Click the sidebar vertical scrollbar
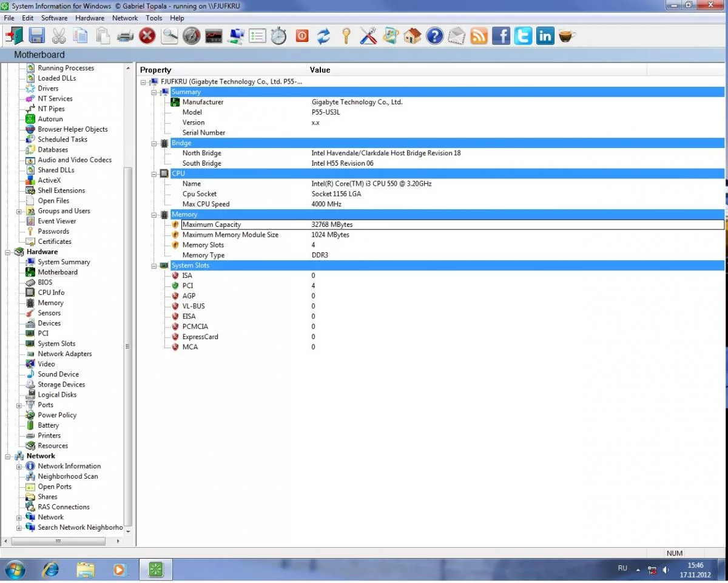 click(x=128, y=346)
